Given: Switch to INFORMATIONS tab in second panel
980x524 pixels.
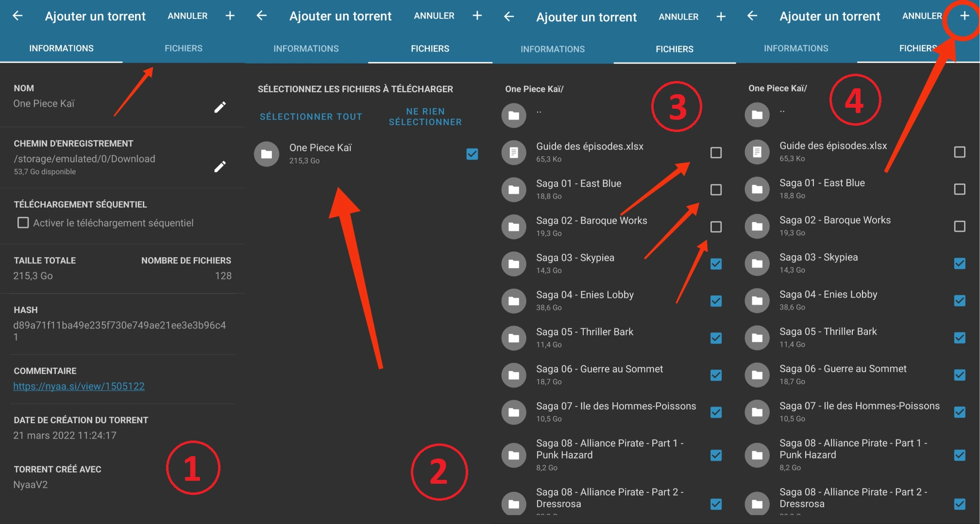Looking at the screenshot, I should point(306,49).
